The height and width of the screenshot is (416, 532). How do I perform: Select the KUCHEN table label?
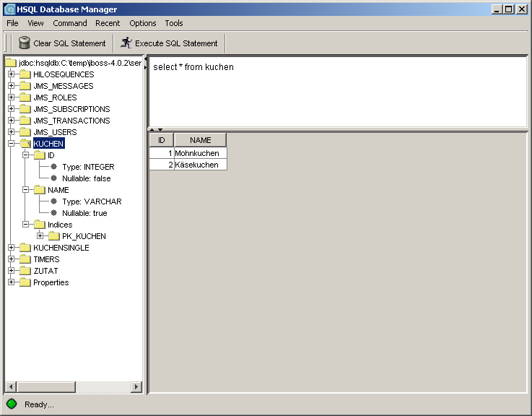(48, 144)
